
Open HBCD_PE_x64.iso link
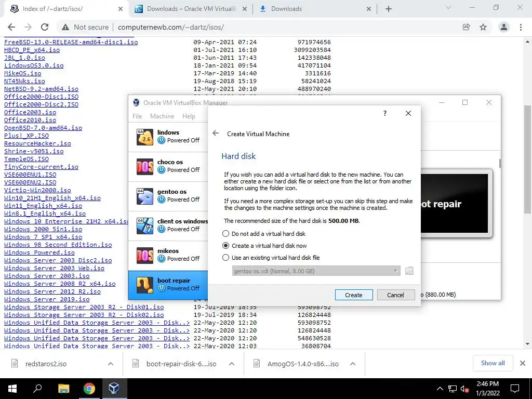pos(32,50)
